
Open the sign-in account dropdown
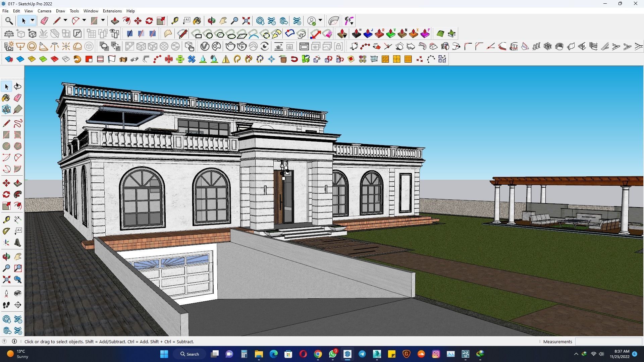coord(320,20)
